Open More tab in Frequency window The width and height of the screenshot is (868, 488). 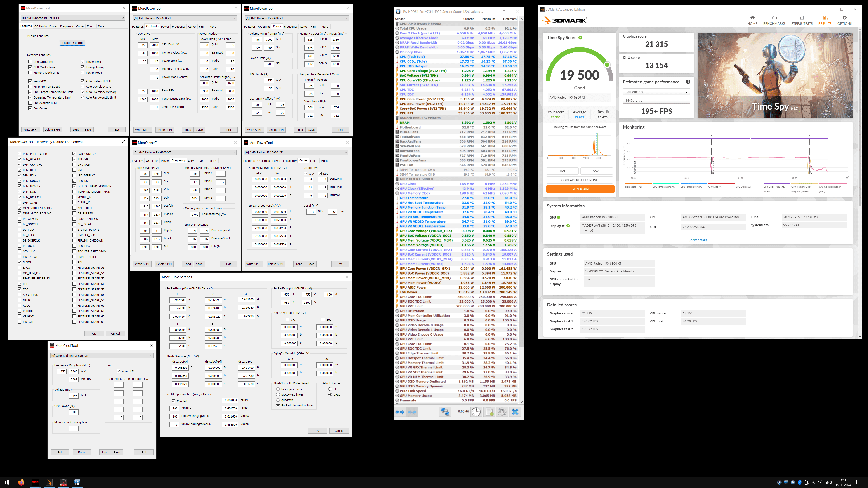[x=213, y=161]
